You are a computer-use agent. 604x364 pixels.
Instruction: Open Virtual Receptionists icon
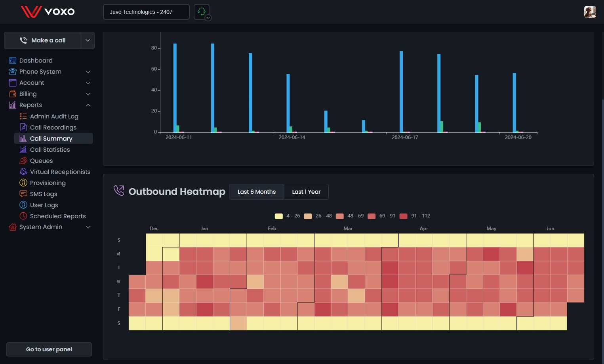click(23, 172)
